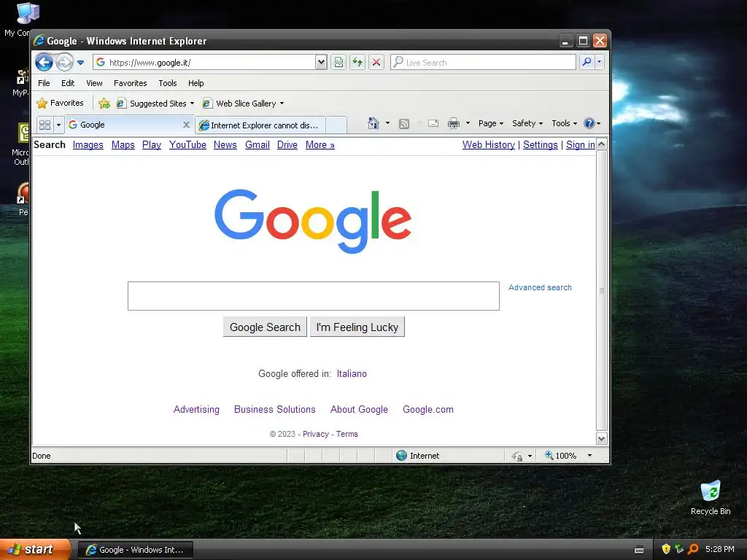This screenshot has height=560, width=747.
Task: Open the Help menu
Action: pyautogui.click(x=196, y=83)
